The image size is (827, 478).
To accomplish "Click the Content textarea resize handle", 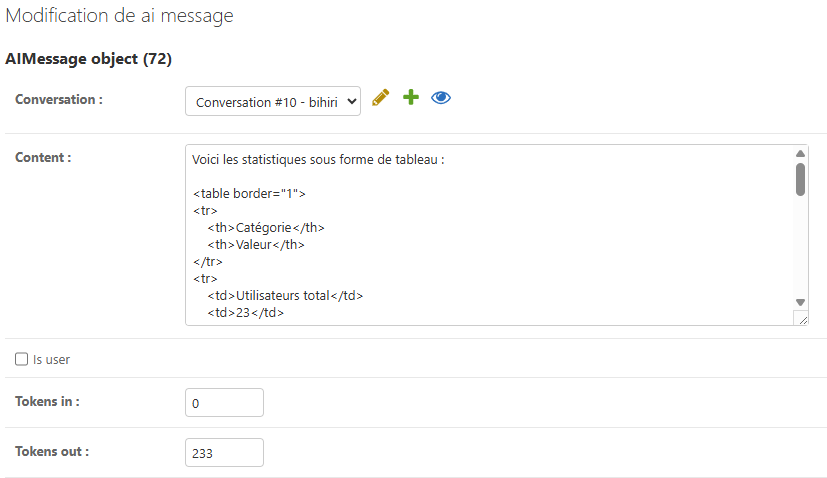I will (800, 318).
